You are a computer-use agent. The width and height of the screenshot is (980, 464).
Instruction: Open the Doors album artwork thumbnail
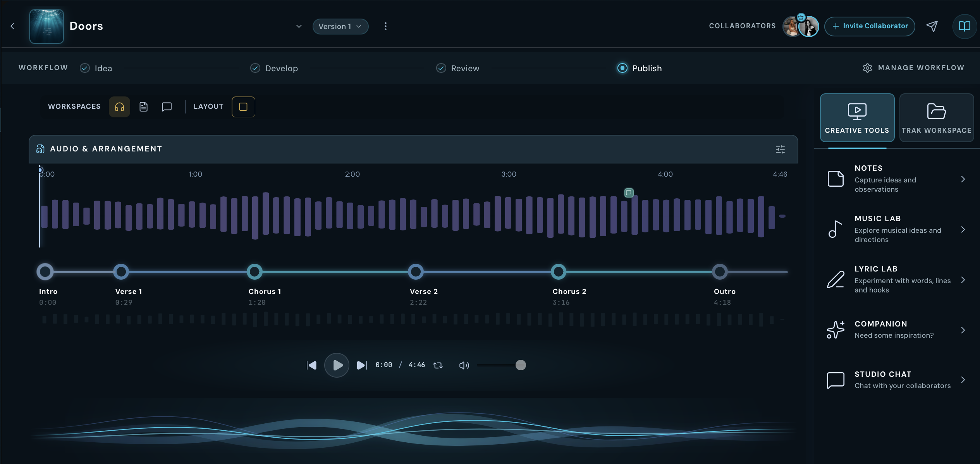(x=46, y=26)
